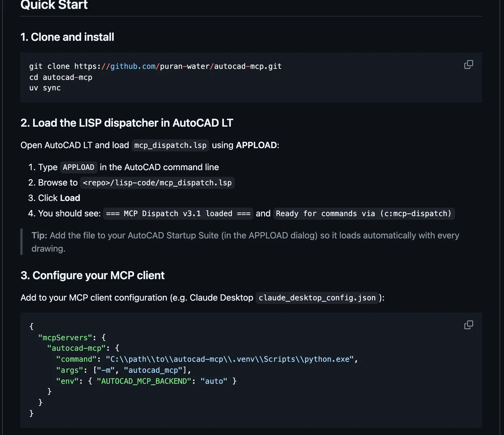Click the '<repo>/lisp-code/mcp_dispatch.lsp' path
Image resolution: width=504 pixels, height=435 pixels.
pyautogui.click(x=157, y=183)
